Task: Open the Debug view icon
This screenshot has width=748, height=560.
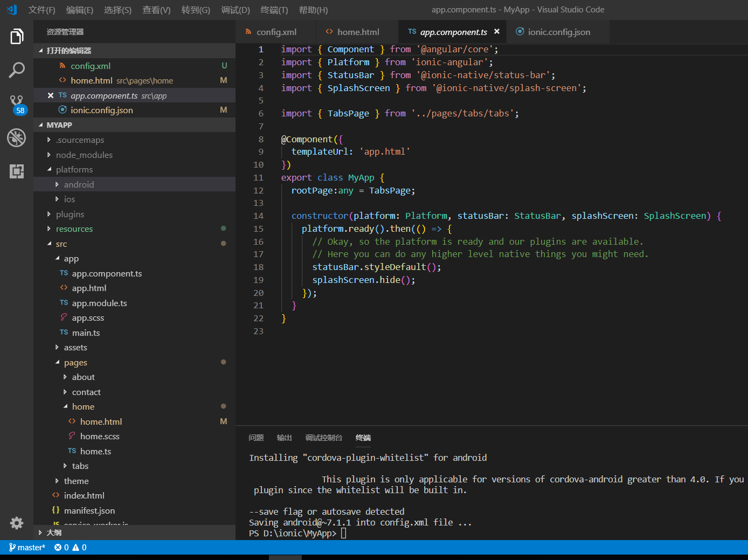Action: 17,137
